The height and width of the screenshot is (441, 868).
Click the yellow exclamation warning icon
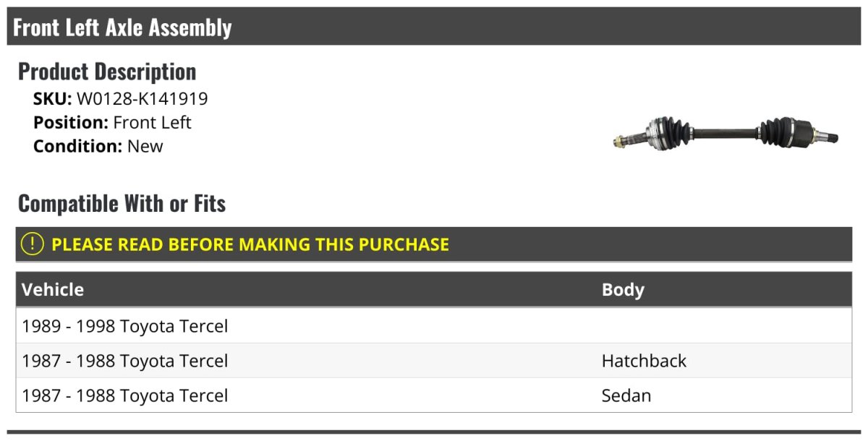(33, 244)
